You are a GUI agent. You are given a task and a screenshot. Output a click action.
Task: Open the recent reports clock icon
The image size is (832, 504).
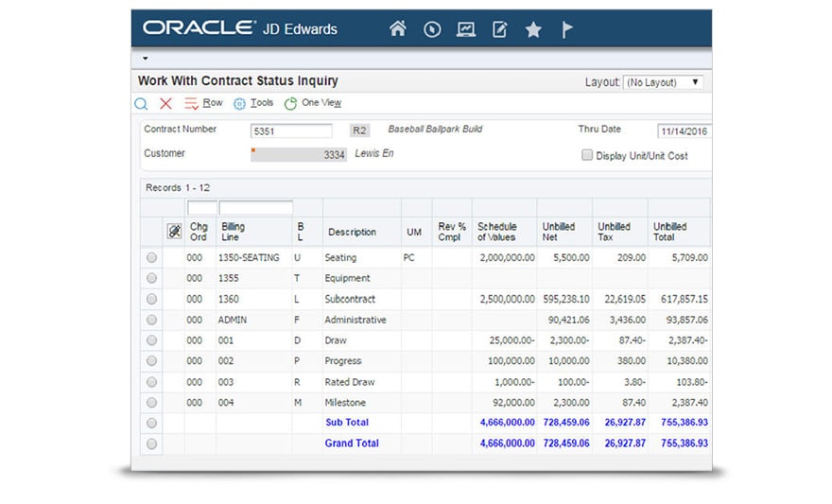point(432,29)
